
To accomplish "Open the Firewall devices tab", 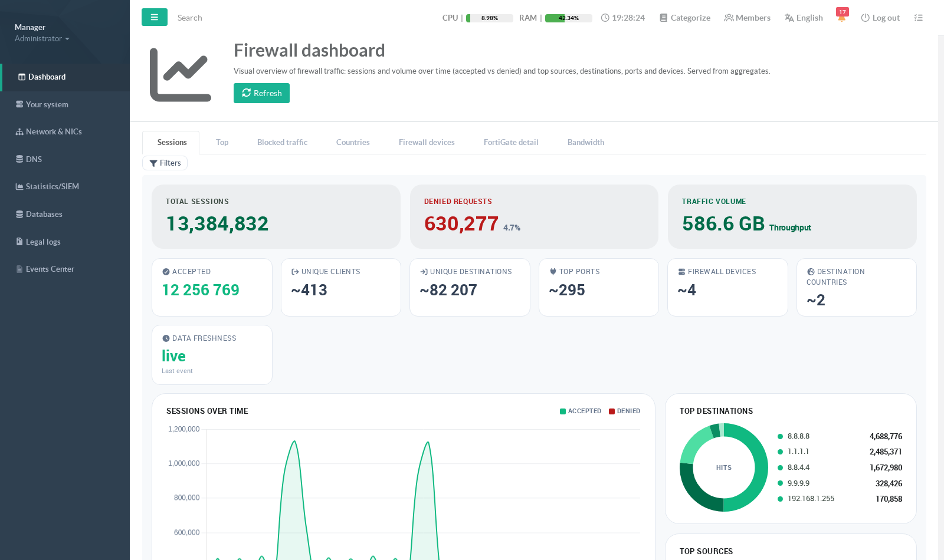I will (x=427, y=142).
